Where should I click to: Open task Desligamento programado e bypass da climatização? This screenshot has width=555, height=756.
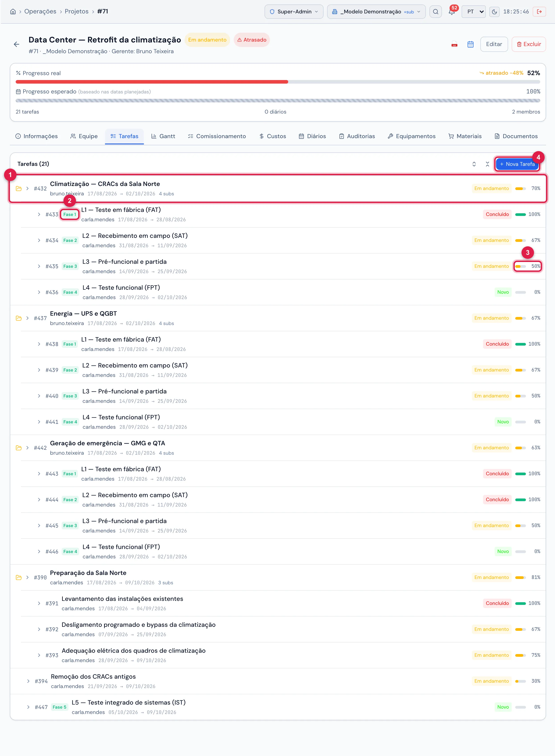click(138, 625)
